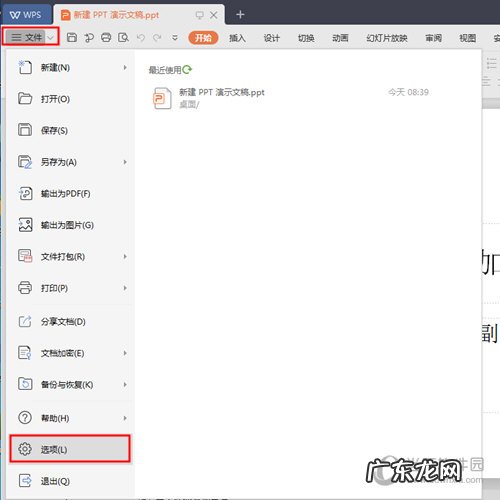Switch to the 切换 ribbon tab
This screenshot has height=500, width=500.
[306, 38]
